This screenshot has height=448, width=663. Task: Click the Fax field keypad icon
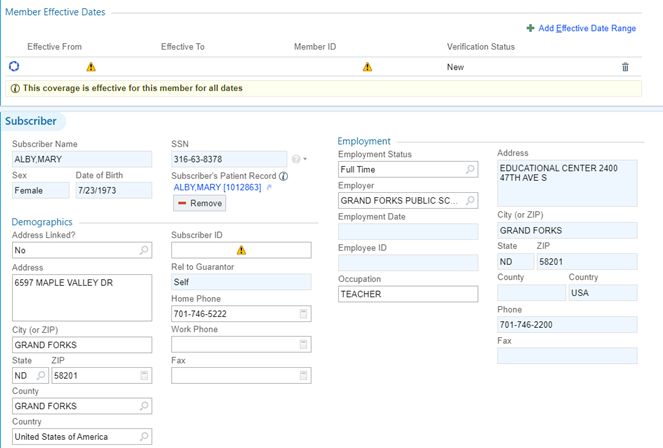pyautogui.click(x=303, y=376)
